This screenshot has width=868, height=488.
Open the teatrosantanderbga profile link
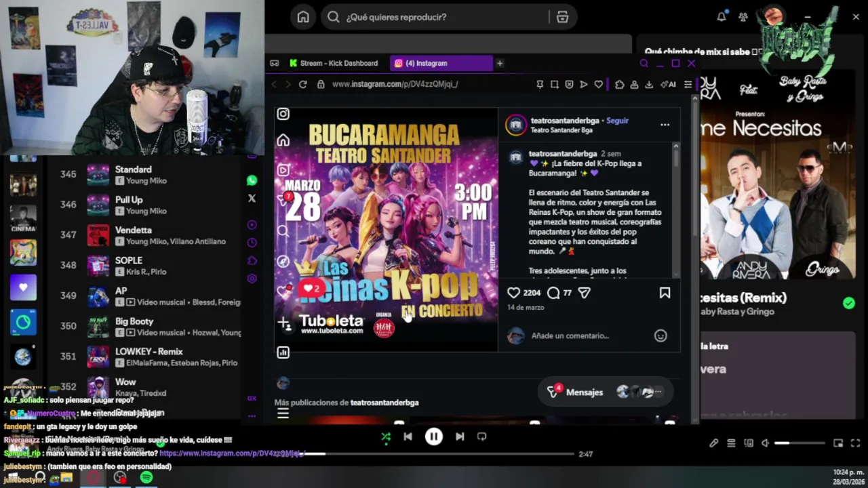tap(566, 121)
